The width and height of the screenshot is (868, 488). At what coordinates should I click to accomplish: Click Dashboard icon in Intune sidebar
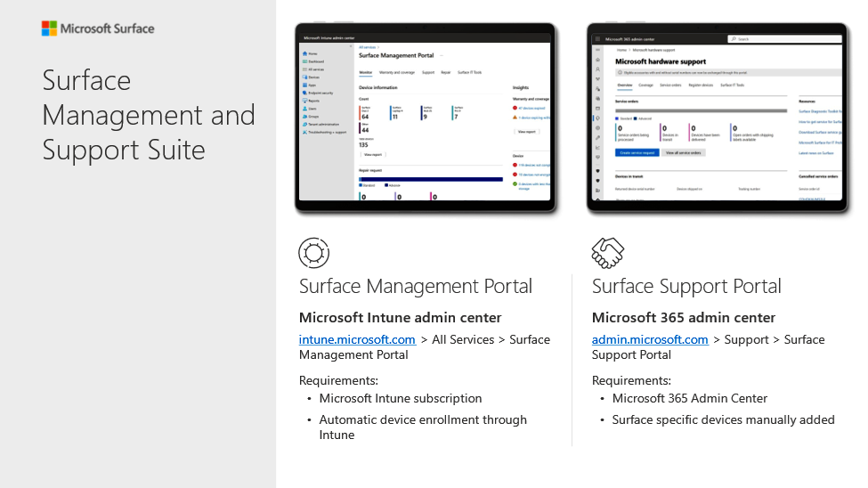(304, 61)
